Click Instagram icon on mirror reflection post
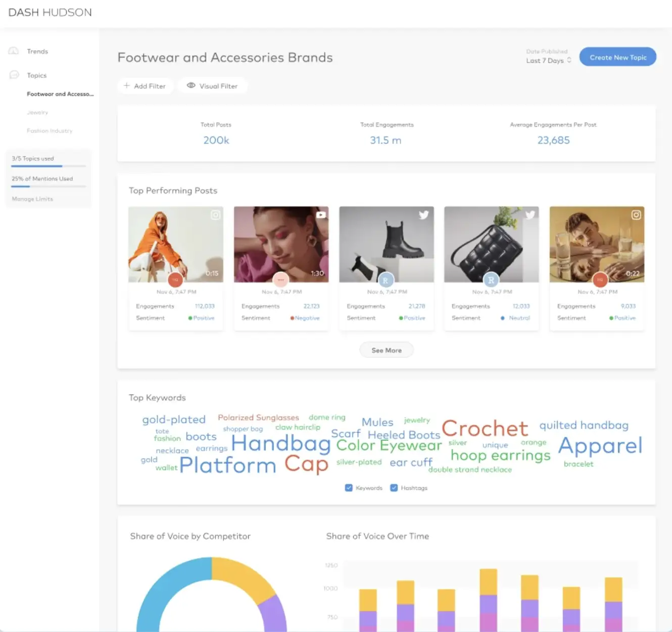This screenshot has height=632, width=672. [x=636, y=215]
